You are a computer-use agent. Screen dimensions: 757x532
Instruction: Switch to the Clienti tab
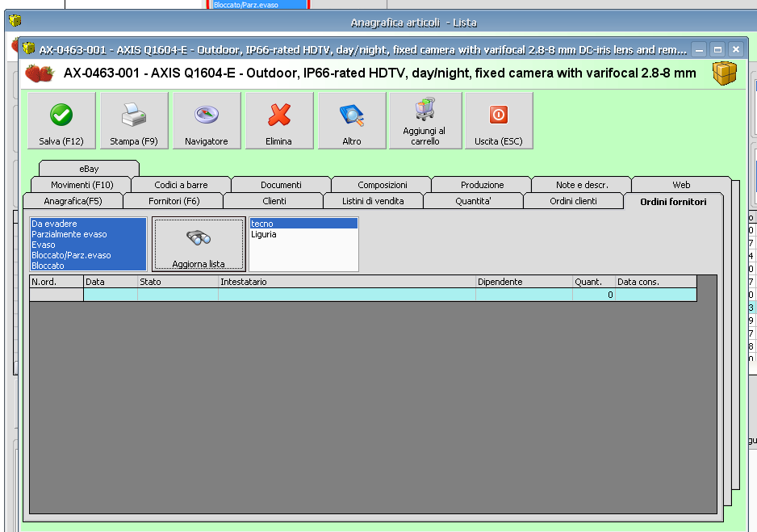tap(274, 201)
